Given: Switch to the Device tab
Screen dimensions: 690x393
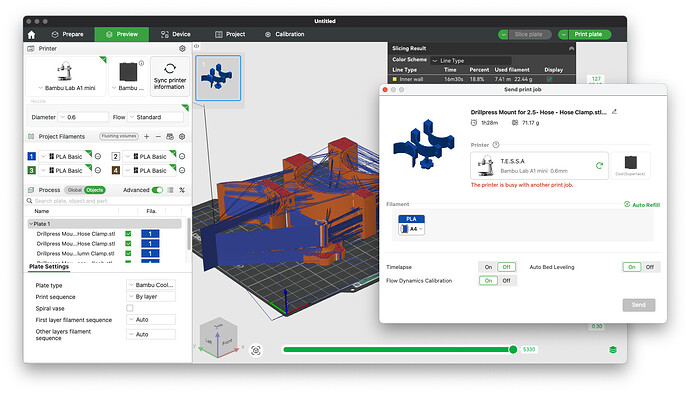Looking at the screenshot, I should point(176,34).
